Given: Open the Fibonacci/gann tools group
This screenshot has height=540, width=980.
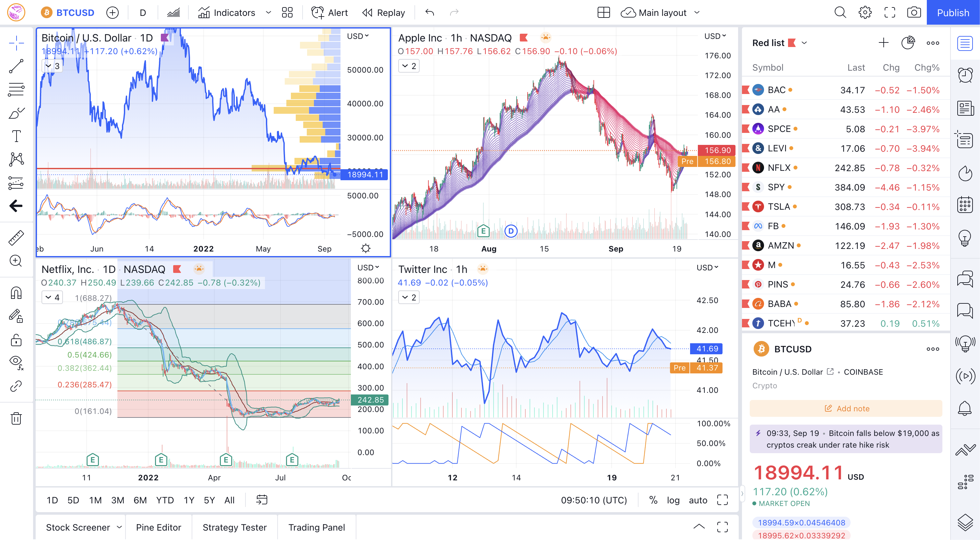Looking at the screenshot, I should pos(16,90).
